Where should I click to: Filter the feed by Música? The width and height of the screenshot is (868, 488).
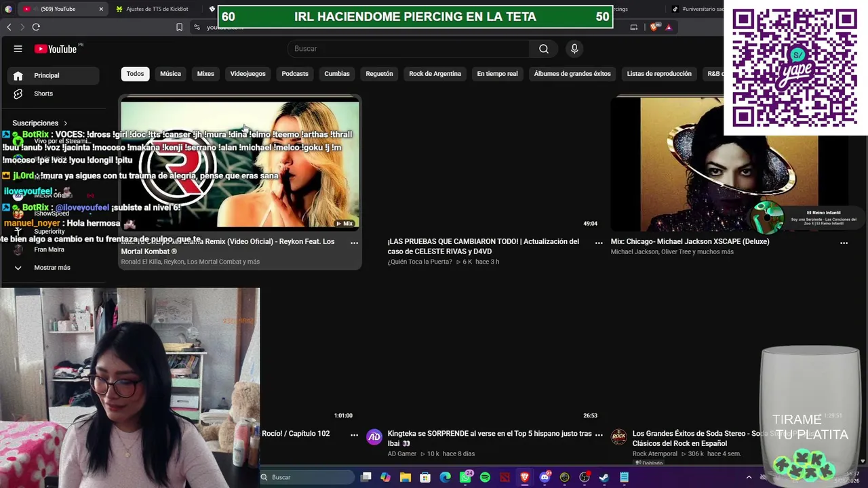click(x=170, y=74)
